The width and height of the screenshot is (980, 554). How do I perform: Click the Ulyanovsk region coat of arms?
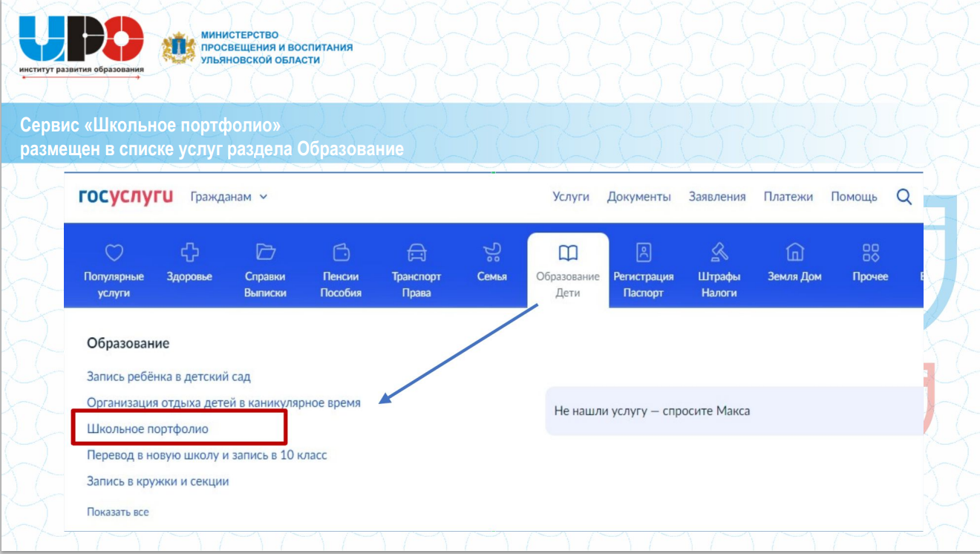click(179, 48)
